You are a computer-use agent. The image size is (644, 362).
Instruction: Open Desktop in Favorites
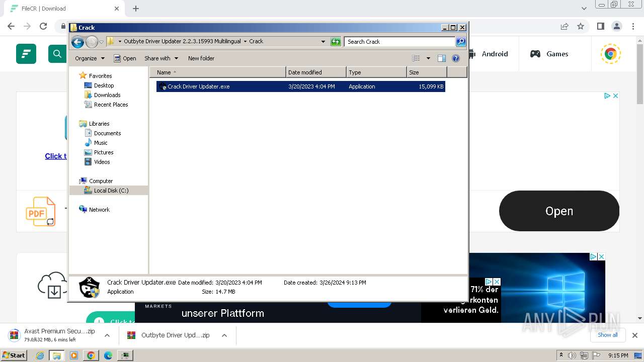pyautogui.click(x=104, y=85)
